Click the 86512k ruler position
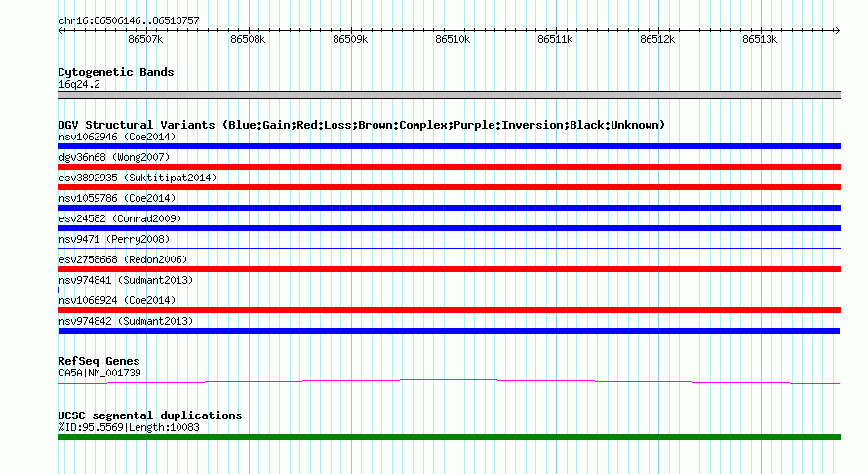This screenshot has height=474, width=868. point(657,39)
